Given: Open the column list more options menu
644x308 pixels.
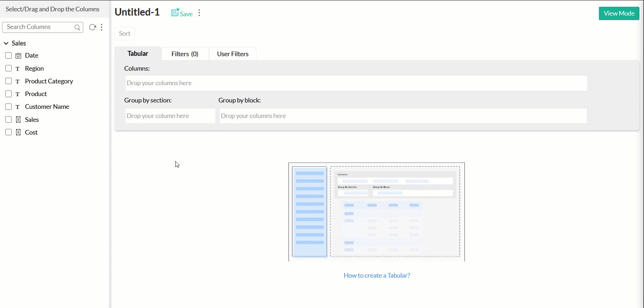Looking at the screenshot, I should pos(102,27).
